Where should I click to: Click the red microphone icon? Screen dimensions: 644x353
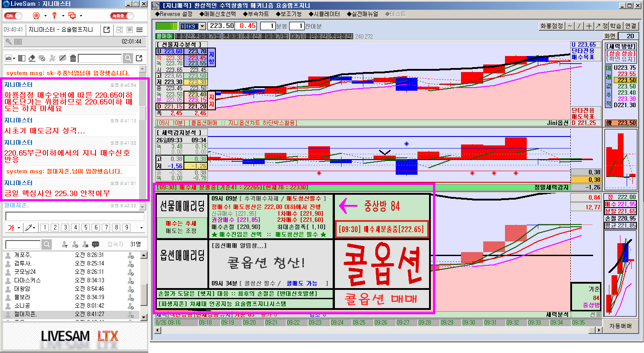[x=54, y=16]
